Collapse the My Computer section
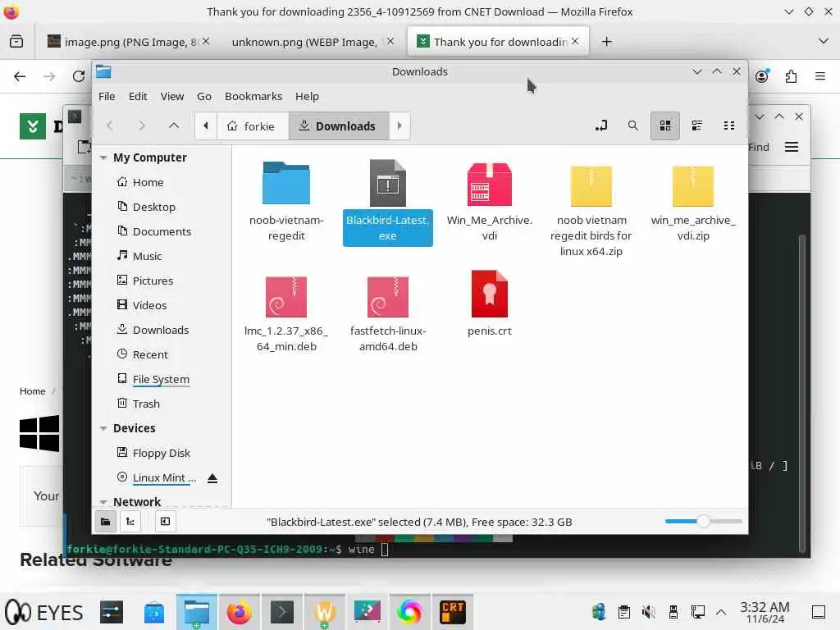Viewport: 840px width, 630px height. pos(103,157)
